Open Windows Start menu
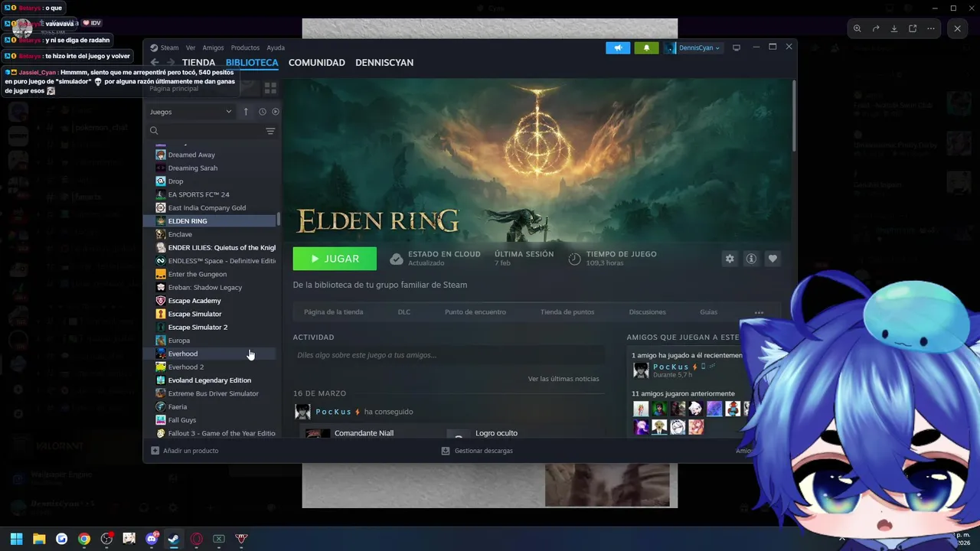980x551 pixels. 16,539
